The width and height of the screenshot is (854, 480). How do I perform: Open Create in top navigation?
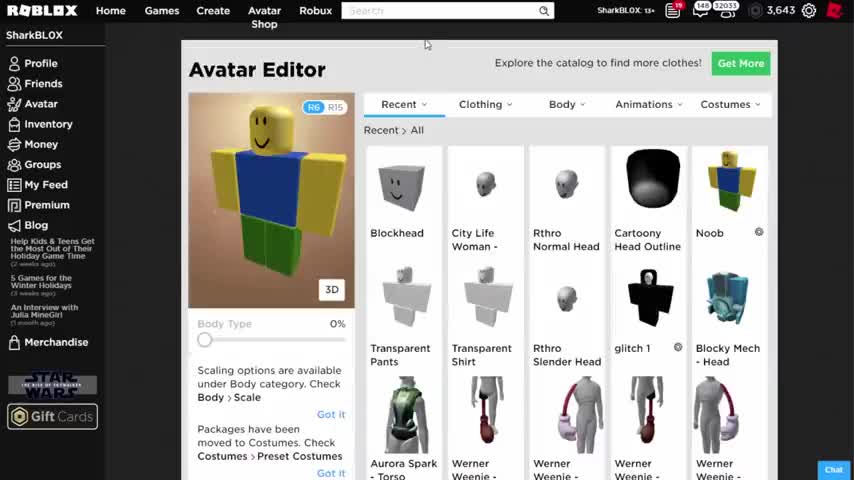(x=213, y=11)
